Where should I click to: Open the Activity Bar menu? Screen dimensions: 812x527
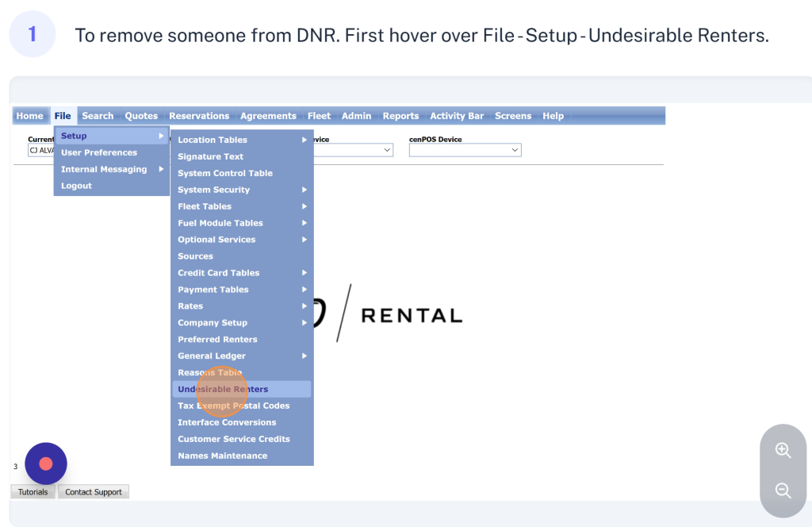point(457,116)
